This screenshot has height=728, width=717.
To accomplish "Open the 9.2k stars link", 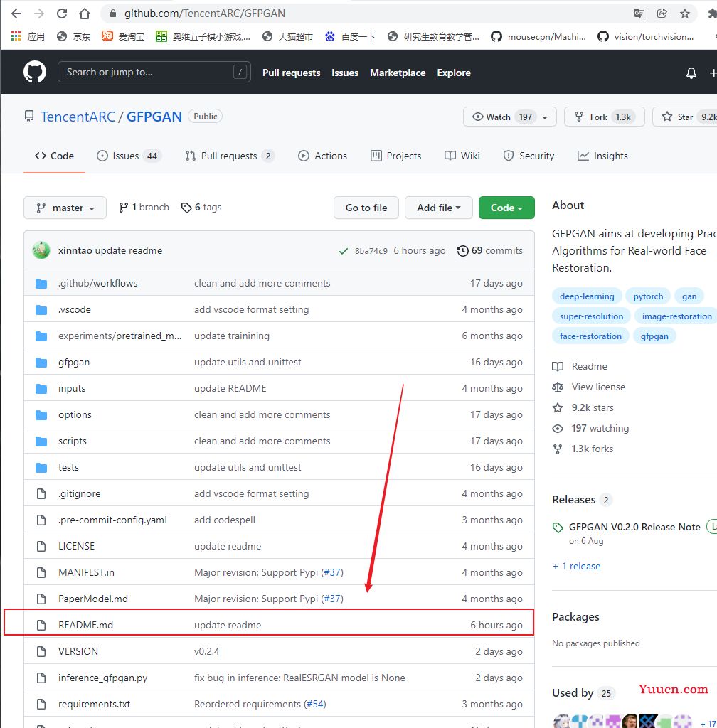I will 592,407.
